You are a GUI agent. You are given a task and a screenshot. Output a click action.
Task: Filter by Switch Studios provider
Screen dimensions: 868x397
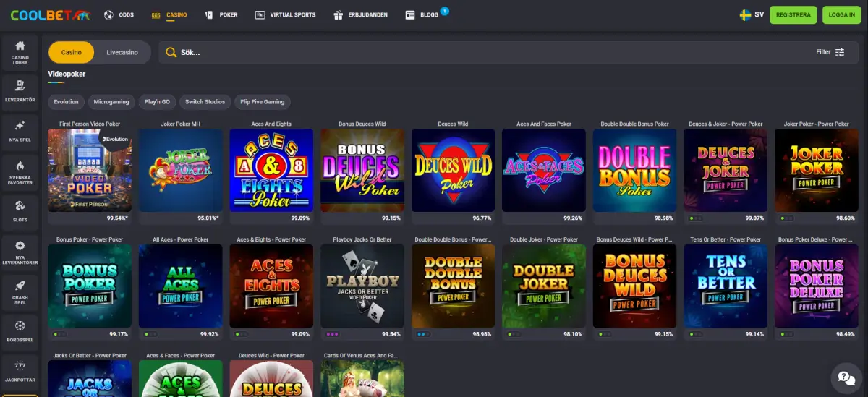tap(205, 102)
